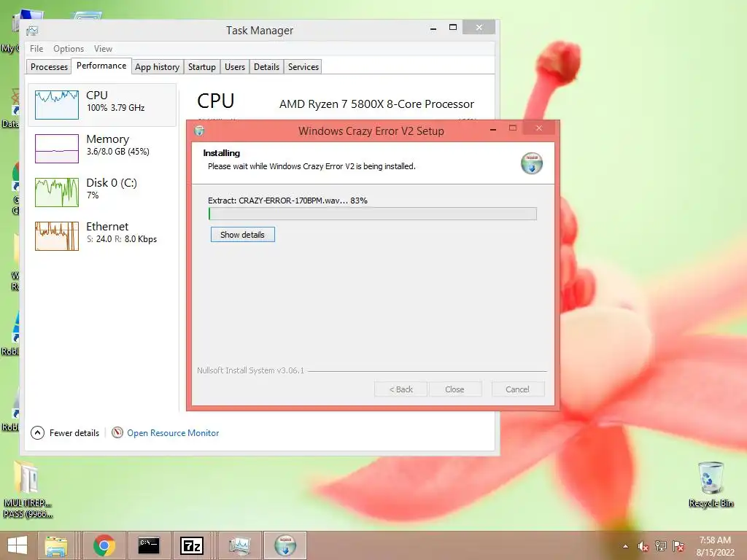Image resolution: width=747 pixels, height=560 pixels.
Task: Open the Startup tab
Action: tap(201, 66)
